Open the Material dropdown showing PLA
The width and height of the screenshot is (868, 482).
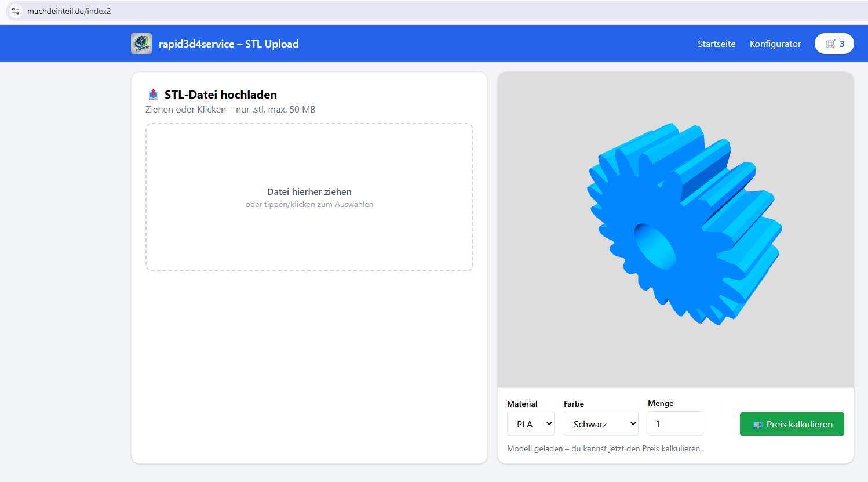click(531, 424)
